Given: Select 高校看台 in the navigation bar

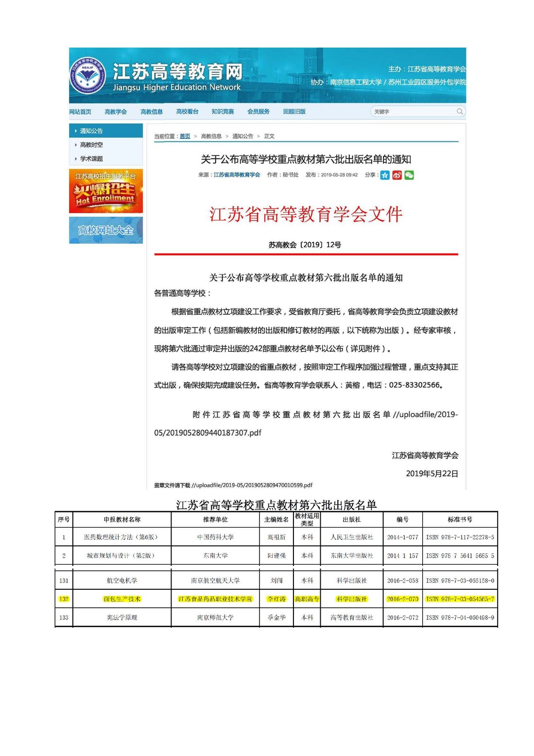Looking at the screenshot, I should point(187,112).
